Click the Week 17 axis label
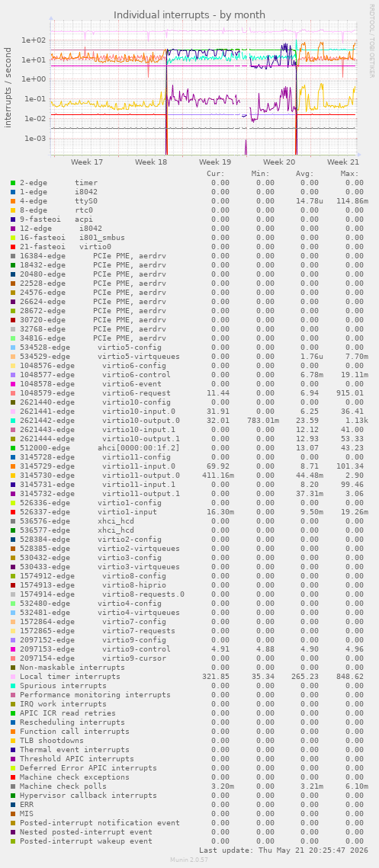The image size is (379, 868). (87, 162)
